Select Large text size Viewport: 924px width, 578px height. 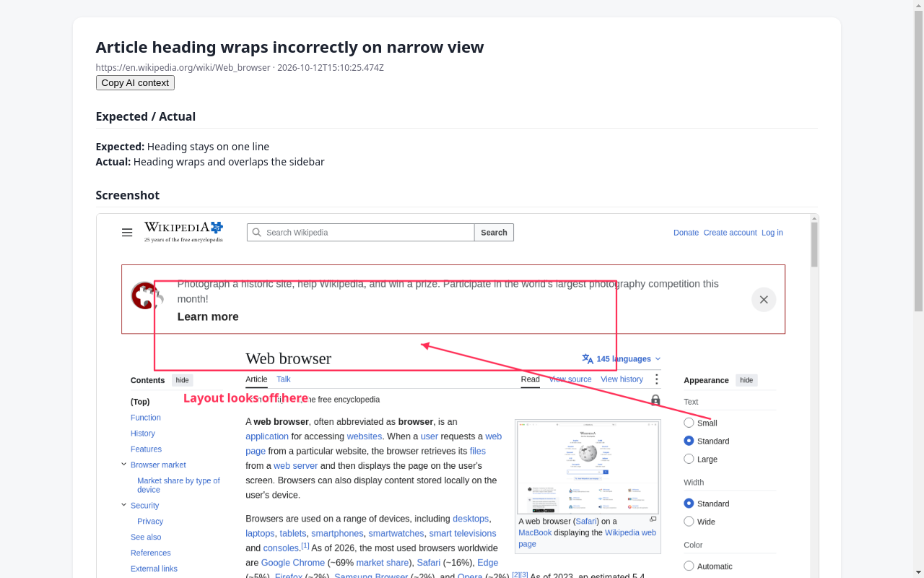(x=689, y=459)
